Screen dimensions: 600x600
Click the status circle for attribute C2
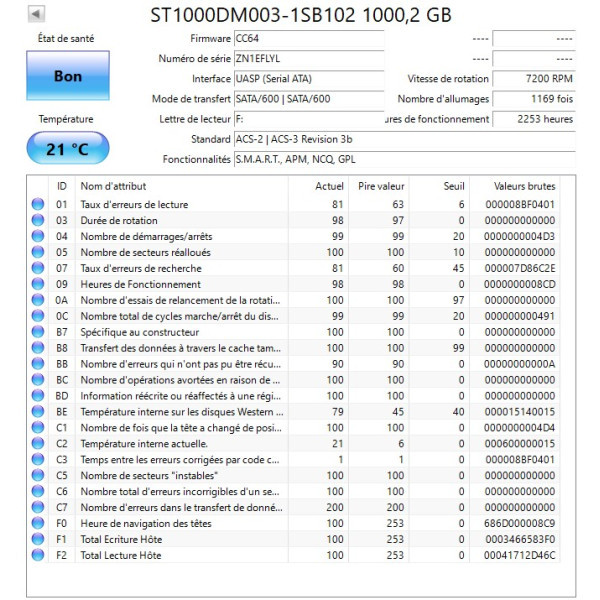38,443
